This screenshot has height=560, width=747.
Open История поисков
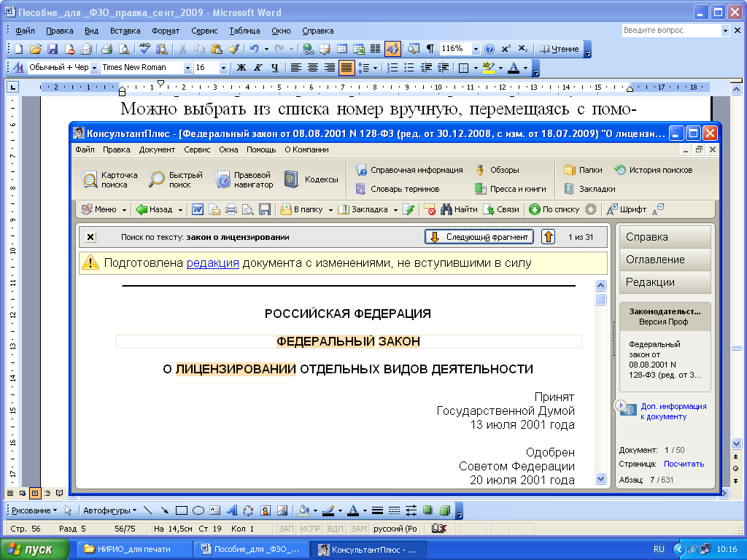coord(653,170)
